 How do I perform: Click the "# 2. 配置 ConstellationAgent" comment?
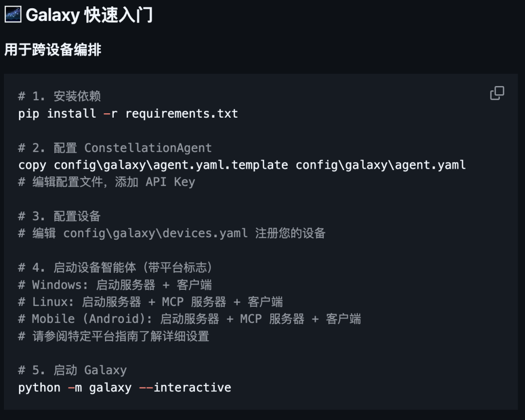coord(115,148)
